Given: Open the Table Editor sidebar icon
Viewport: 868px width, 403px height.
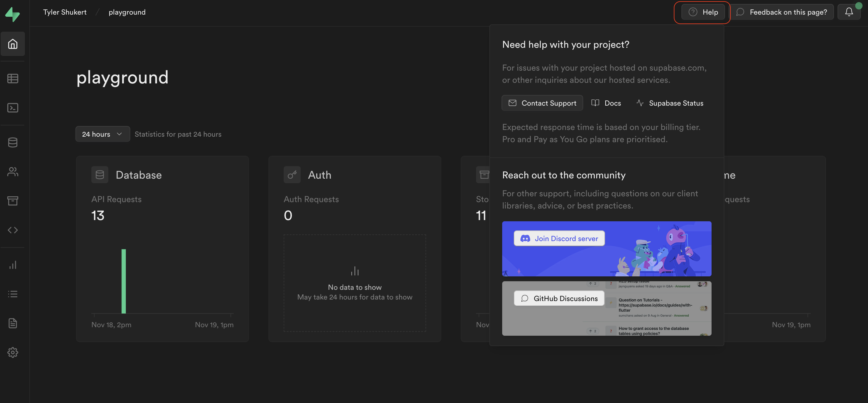Looking at the screenshot, I should 13,79.
